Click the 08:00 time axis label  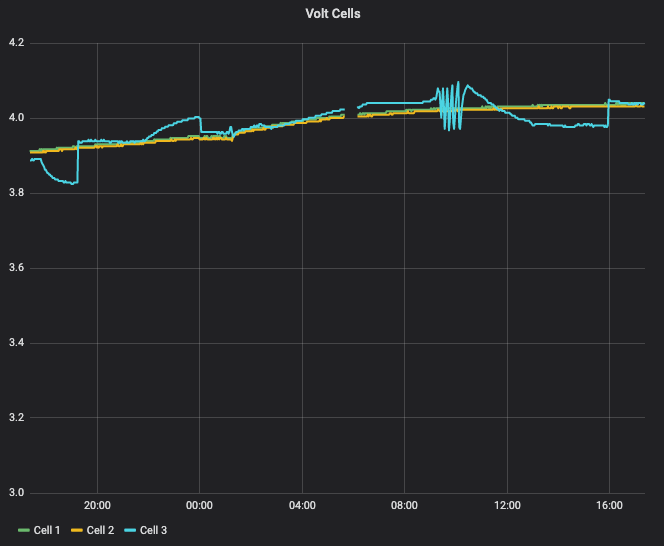point(404,505)
